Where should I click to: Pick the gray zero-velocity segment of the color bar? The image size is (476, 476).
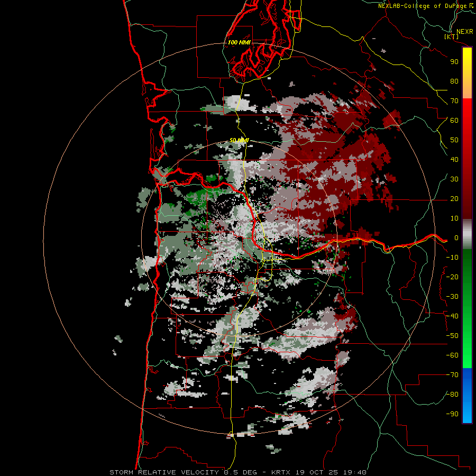tap(467, 234)
